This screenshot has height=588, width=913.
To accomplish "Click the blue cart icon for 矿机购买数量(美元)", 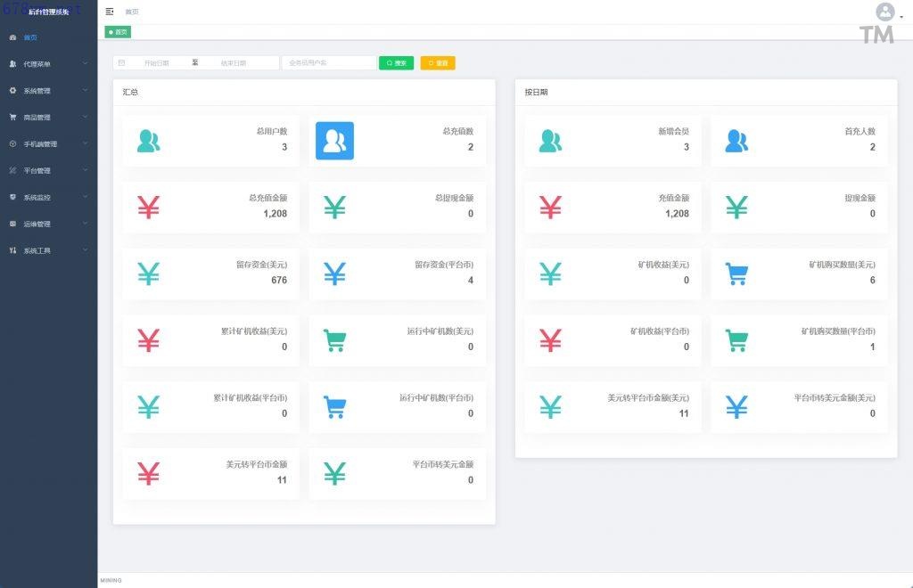I will 736,274.
